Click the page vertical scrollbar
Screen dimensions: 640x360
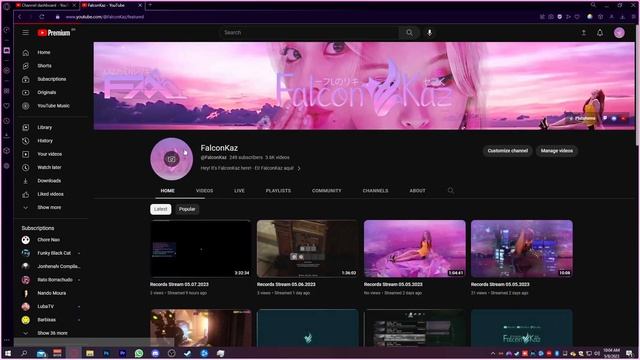coord(637,85)
